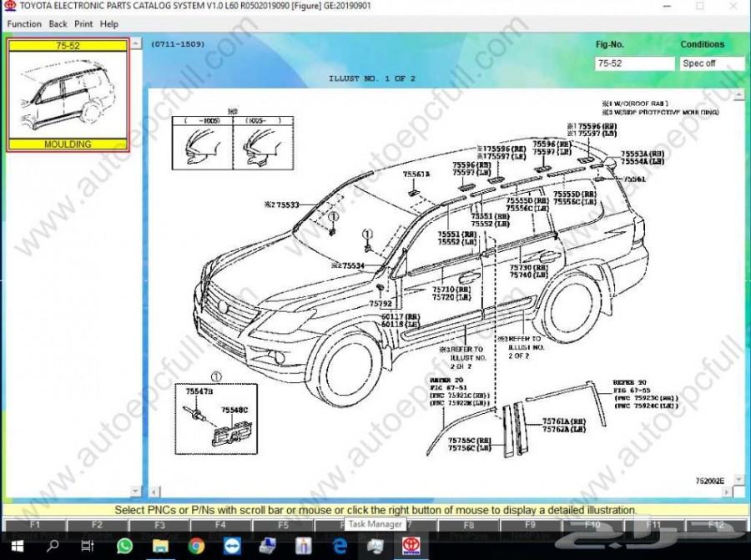This screenshot has height=560, width=751.
Task: Open Task View from the taskbar
Action: click(x=87, y=546)
